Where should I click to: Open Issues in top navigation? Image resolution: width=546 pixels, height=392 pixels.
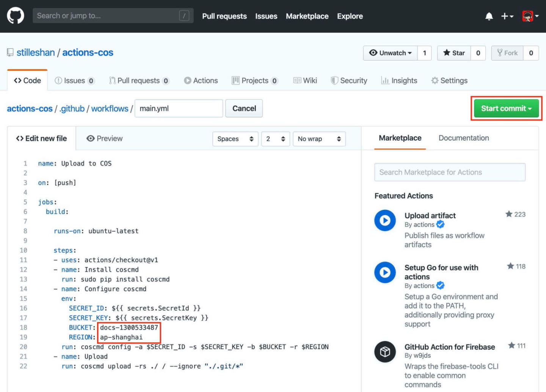(266, 16)
